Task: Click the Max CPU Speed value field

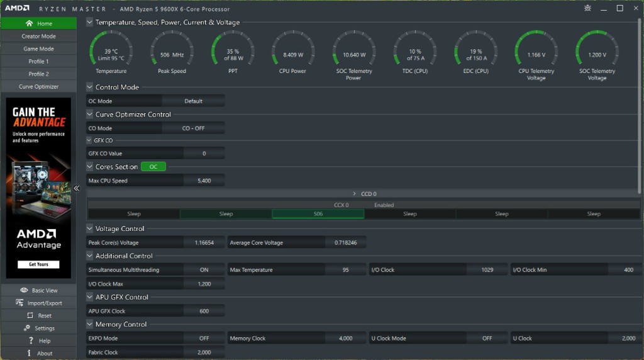Action: point(204,181)
